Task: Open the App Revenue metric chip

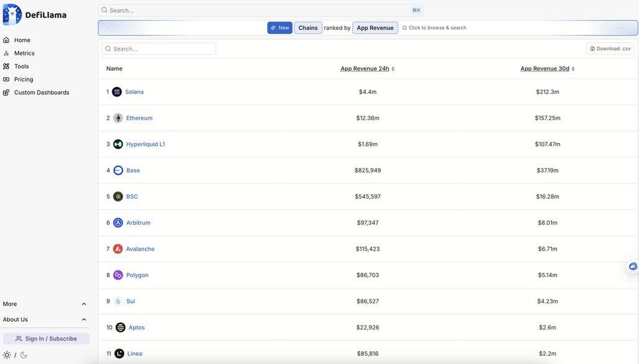Action: coord(375,28)
